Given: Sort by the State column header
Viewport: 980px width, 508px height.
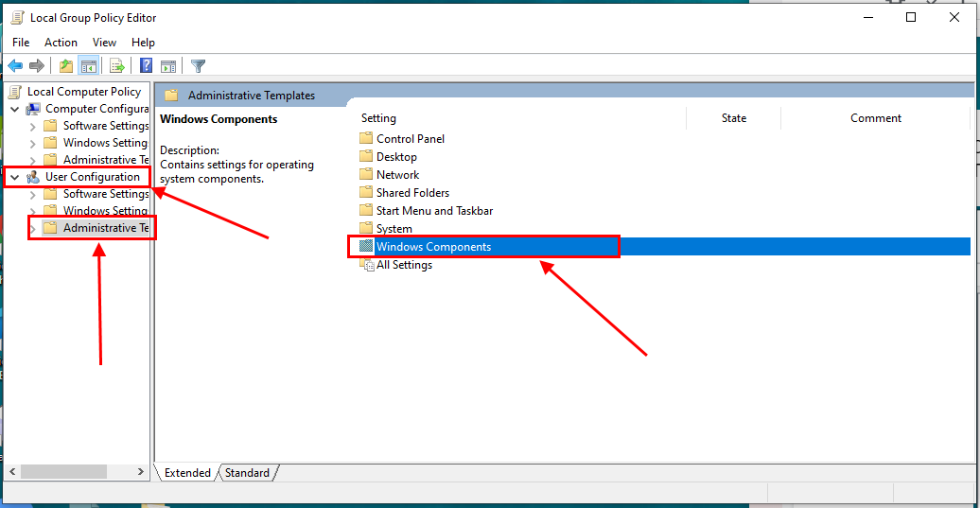Looking at the screenshot, I should pyautogui.click(x=734, y=118).
